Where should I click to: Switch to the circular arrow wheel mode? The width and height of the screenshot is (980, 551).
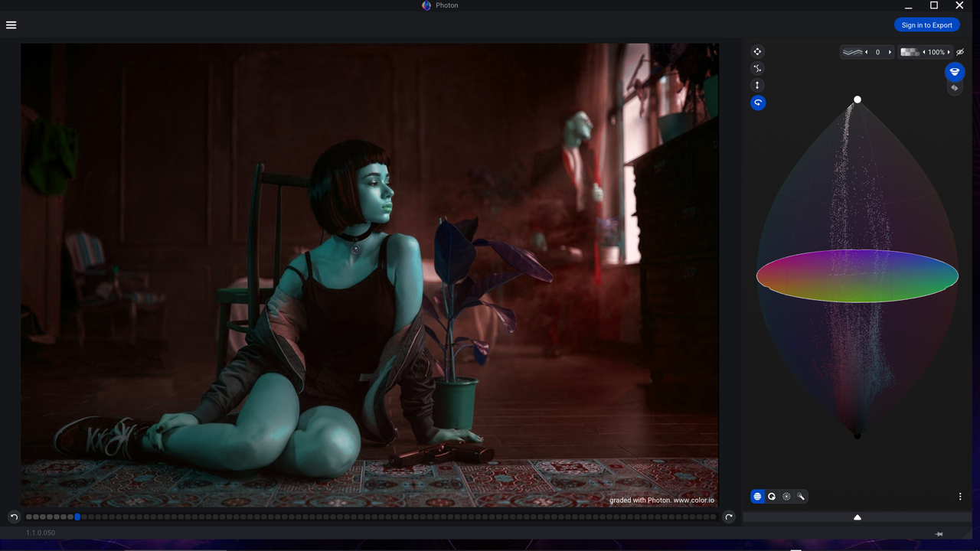click(x=772, y=497)
